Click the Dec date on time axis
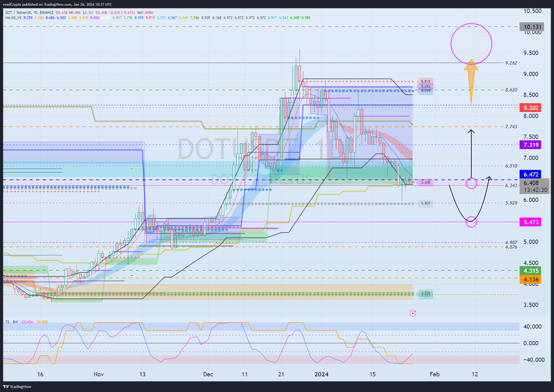Image resolution: width=554 pixels, height=392 pixels. [208, 374]
